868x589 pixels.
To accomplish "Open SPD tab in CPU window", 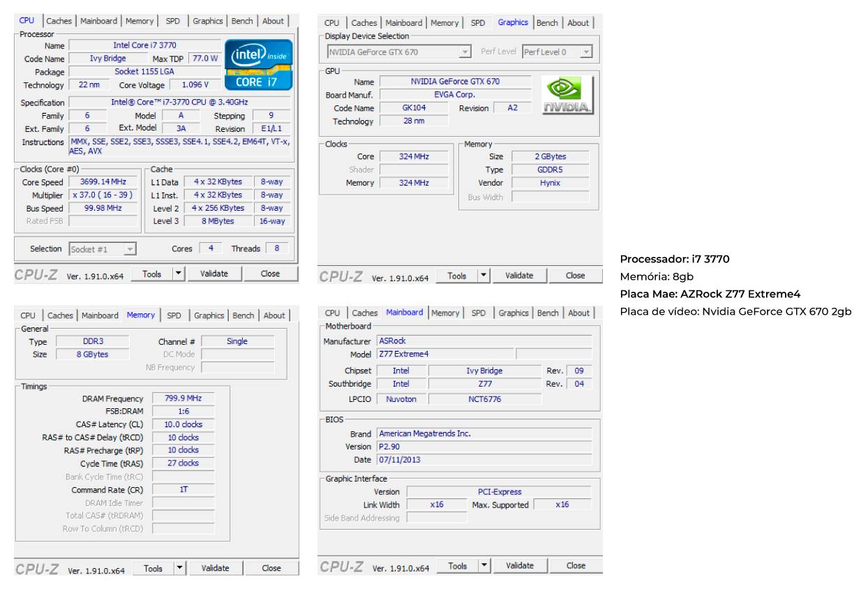I will [172, 21].
